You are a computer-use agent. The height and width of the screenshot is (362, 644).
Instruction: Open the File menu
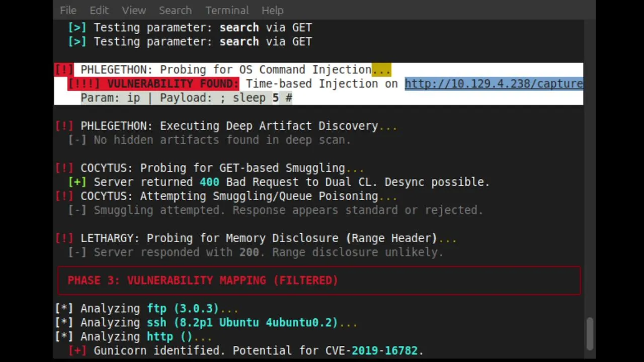tap(68, 10)
